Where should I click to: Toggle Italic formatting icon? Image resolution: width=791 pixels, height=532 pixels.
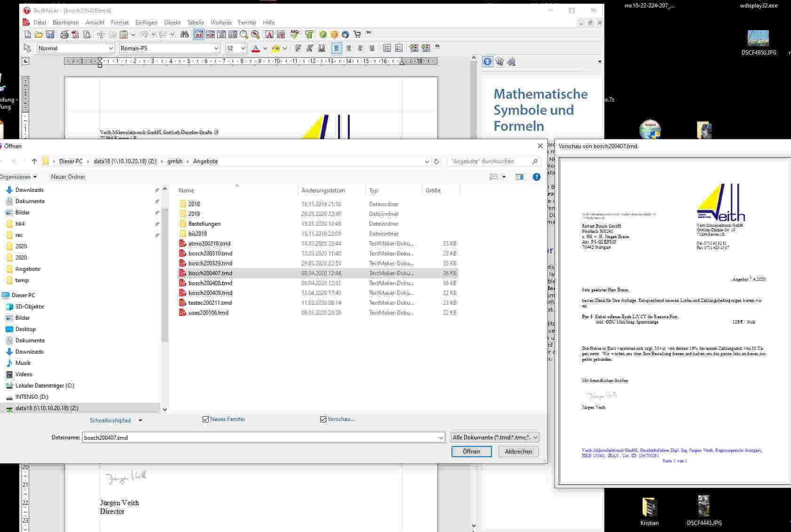[x=309, y=48]
